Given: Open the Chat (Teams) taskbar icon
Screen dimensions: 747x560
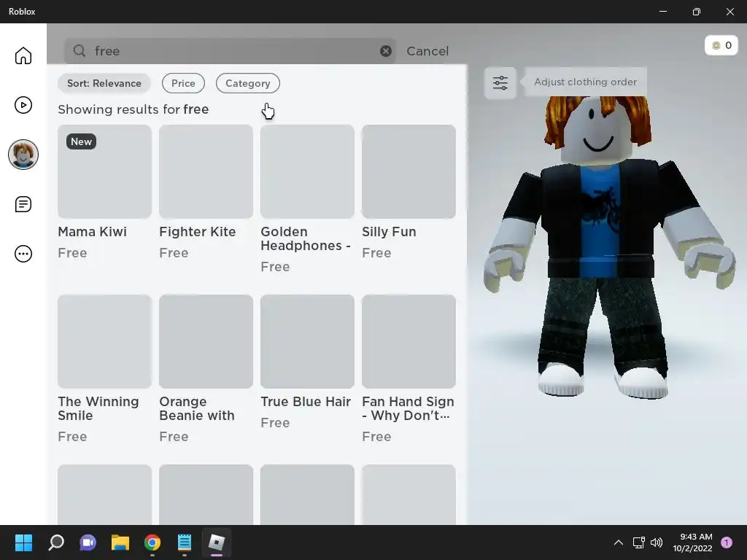Looking at the screenshot, I should click(88, 542).
